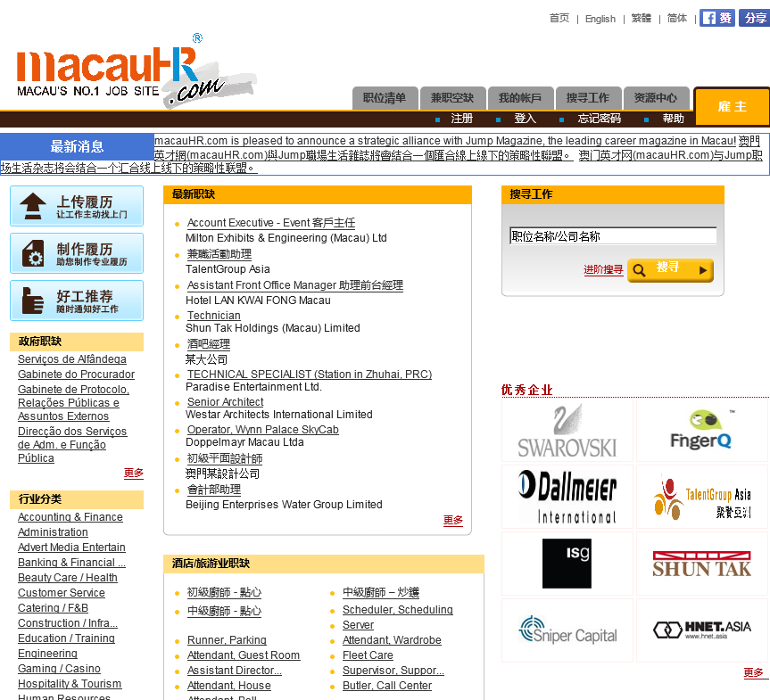Open Account Executive - Event job listing
The image size is (770, 700).
click(271, 223)
